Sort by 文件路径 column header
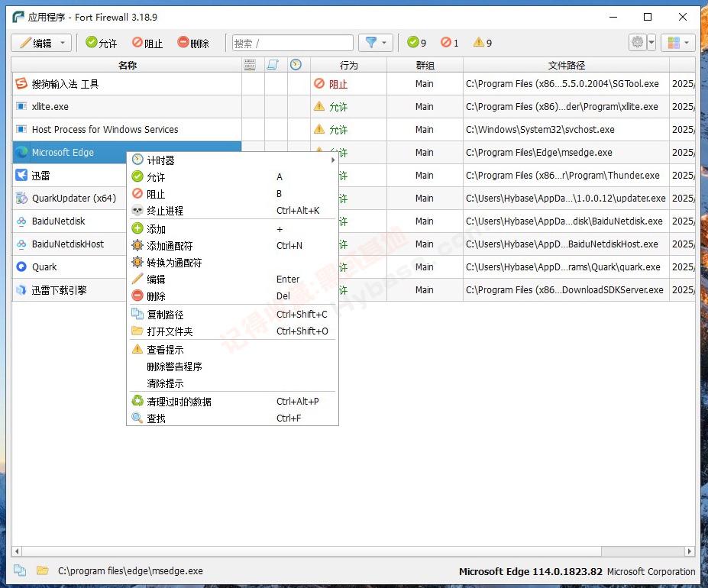 coord(566,65)
